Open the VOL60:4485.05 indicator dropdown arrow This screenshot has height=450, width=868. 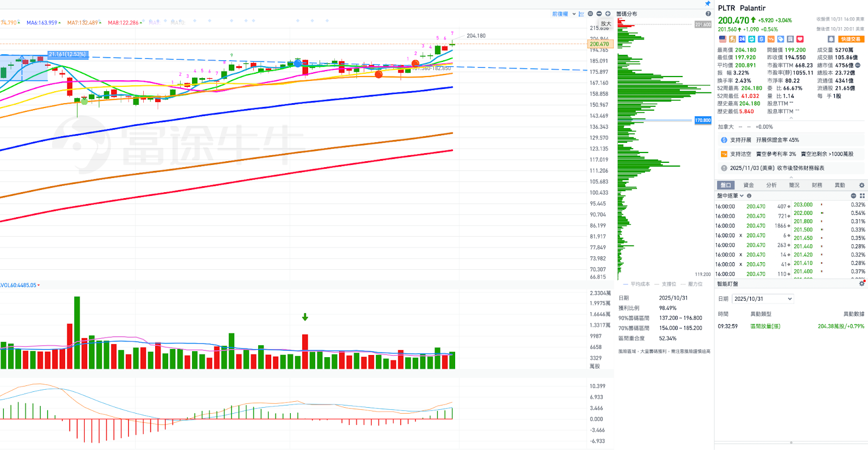39,286
